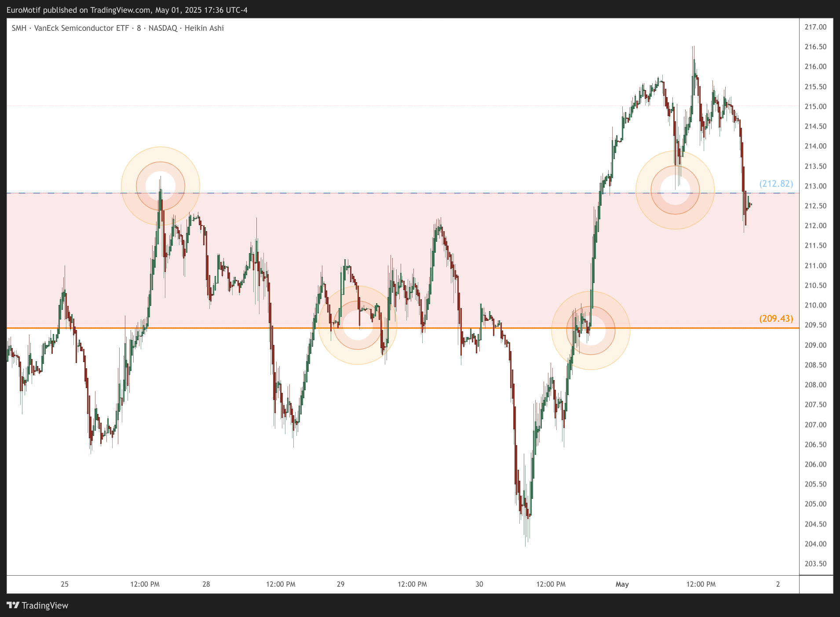Click the 206.00 price axis label
The image size is (840, 617).
click(x=815, y=464)
